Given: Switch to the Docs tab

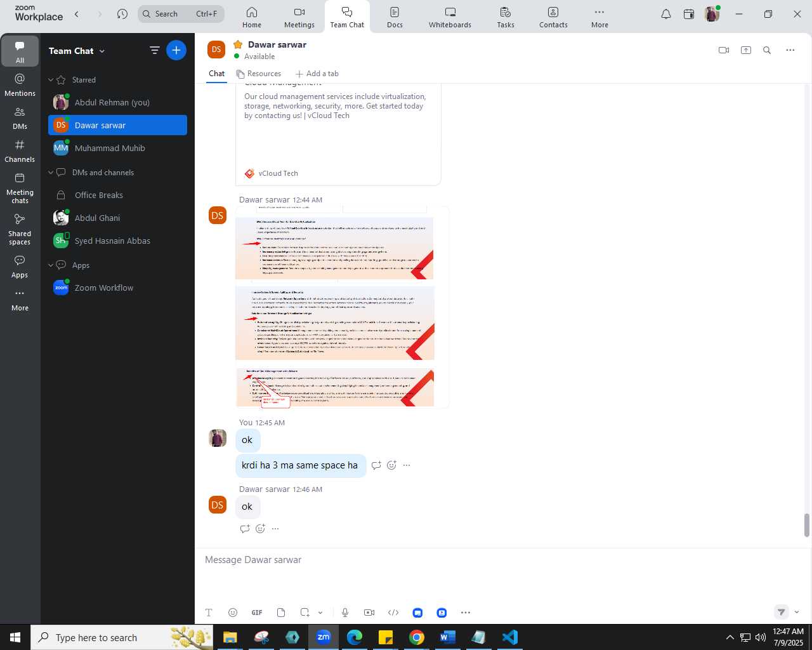Looking at the screenshot, I should coord(395,17).
